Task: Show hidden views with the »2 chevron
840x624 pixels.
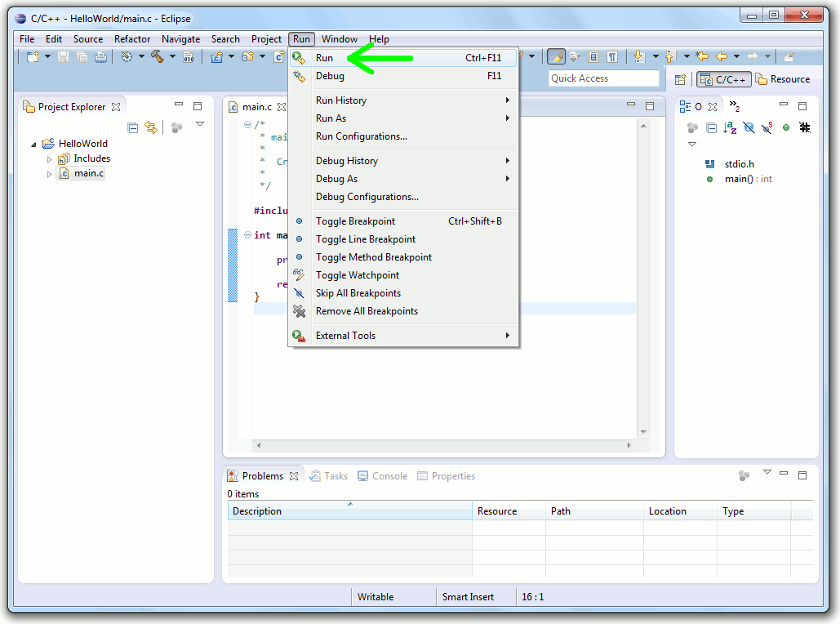Action: (735, 106)
